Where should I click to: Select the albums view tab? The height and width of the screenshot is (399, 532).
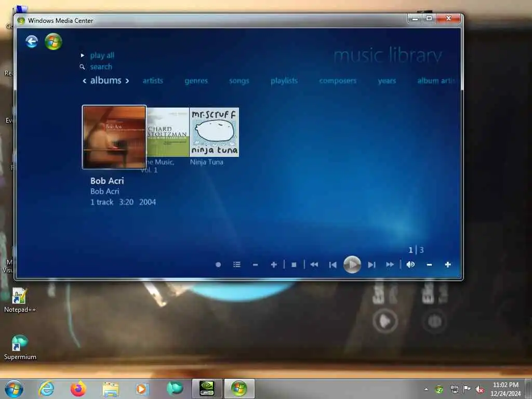[x=106, y=81]
